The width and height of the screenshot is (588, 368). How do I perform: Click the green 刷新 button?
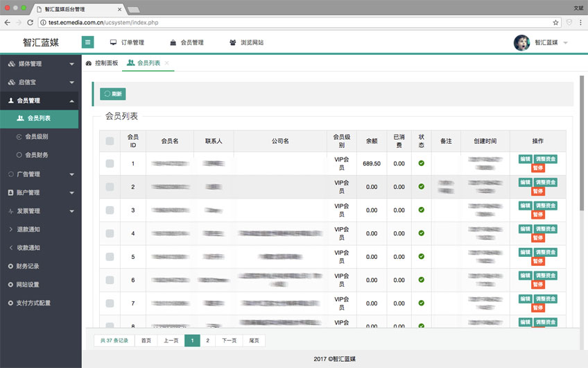coord(113,94)
